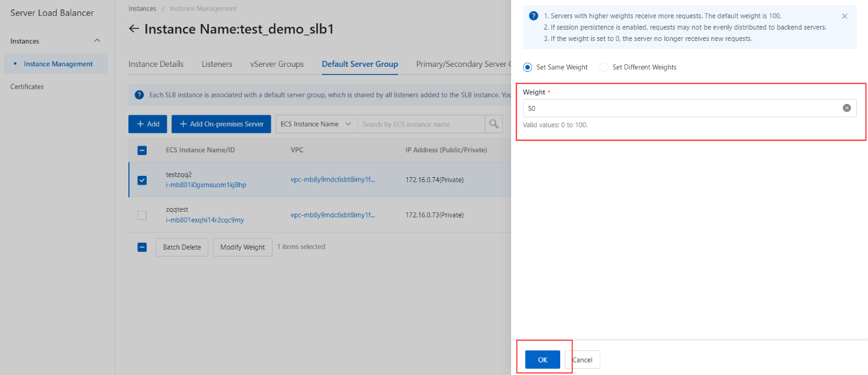
Task: Click the blue help icon in weight tips
Action: click(x=534, y=16)
